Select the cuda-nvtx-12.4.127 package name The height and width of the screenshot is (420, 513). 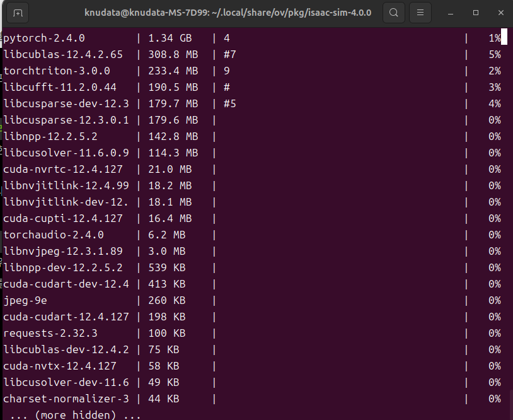tap(60, 366)
